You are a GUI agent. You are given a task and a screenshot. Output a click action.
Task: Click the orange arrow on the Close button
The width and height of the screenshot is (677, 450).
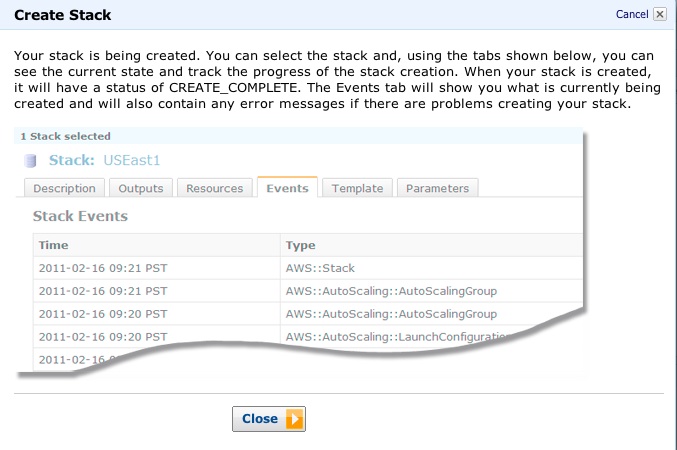coord(294,419)
